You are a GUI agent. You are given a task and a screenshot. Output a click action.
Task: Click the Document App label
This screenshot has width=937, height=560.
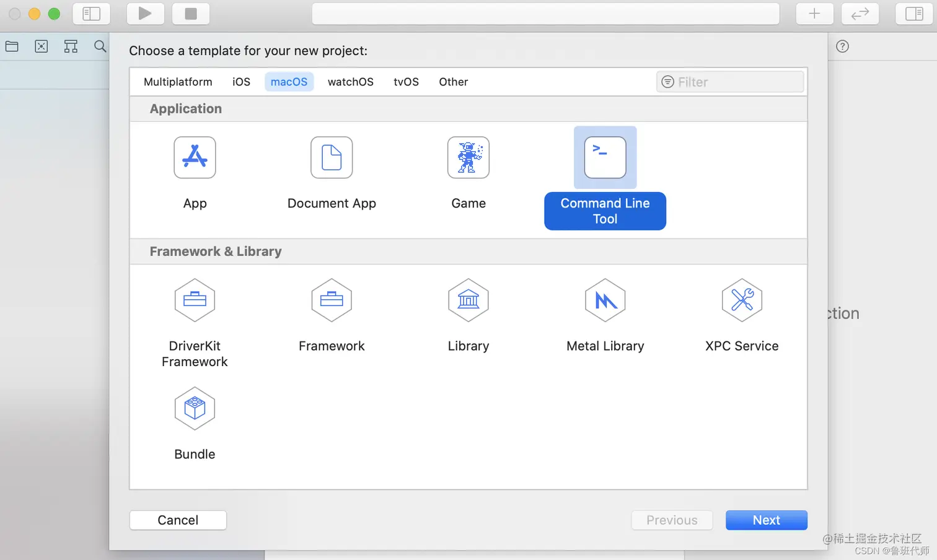(332, 203)
